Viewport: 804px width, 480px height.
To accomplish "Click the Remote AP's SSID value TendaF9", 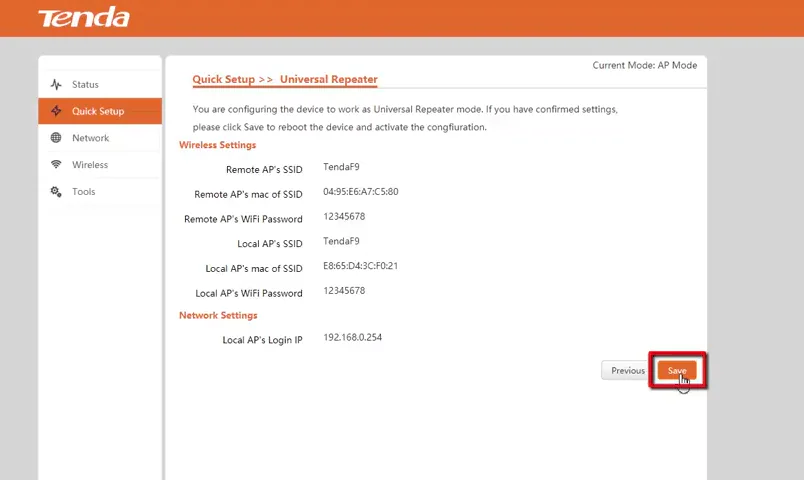I will coord(341,167).
